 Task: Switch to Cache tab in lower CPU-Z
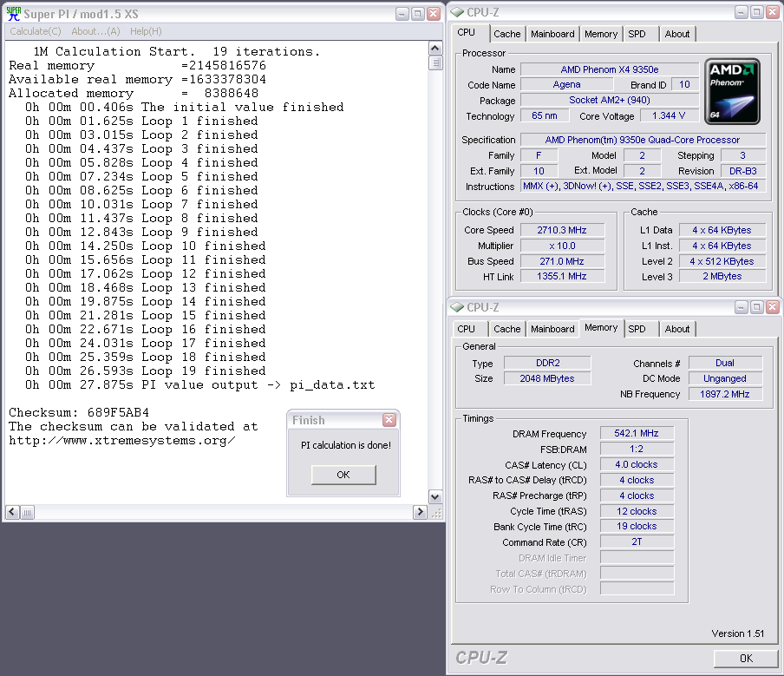pyautogui.click(x=507, y=329)
